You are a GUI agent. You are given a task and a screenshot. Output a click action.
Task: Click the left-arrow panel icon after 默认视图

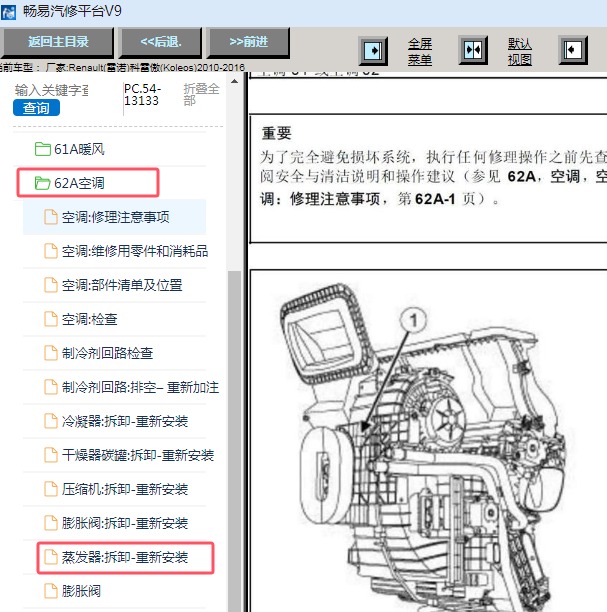click(x=573, y=50)
